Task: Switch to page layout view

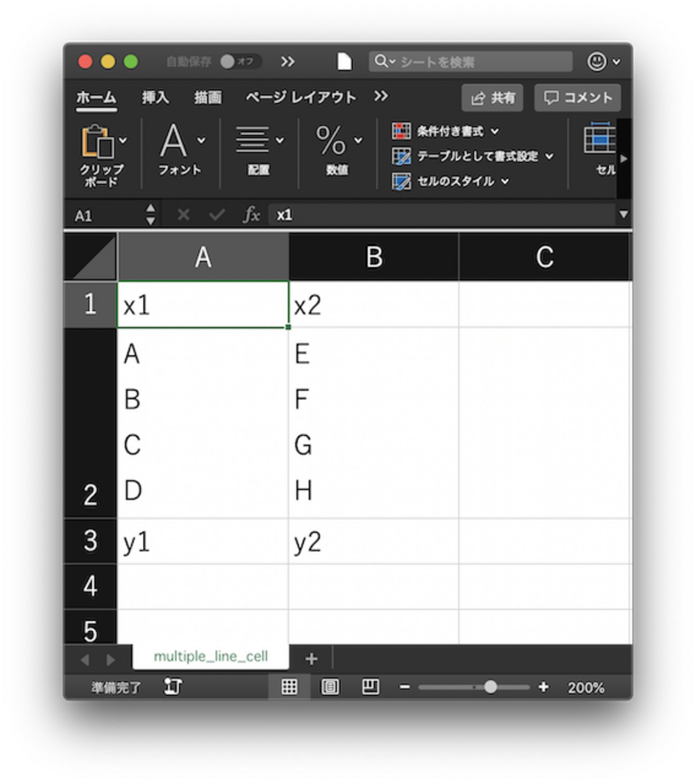Action: point(330,687)
